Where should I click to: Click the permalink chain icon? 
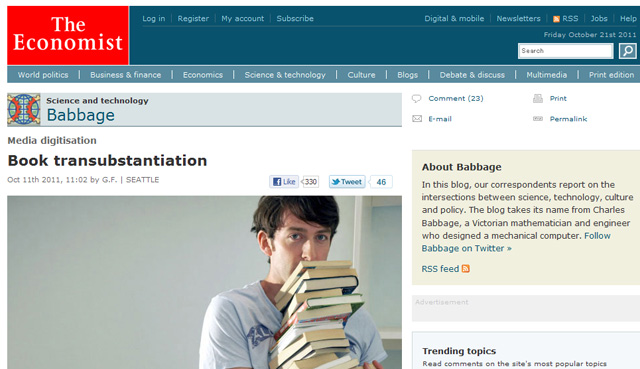click(x=538, y=119)
